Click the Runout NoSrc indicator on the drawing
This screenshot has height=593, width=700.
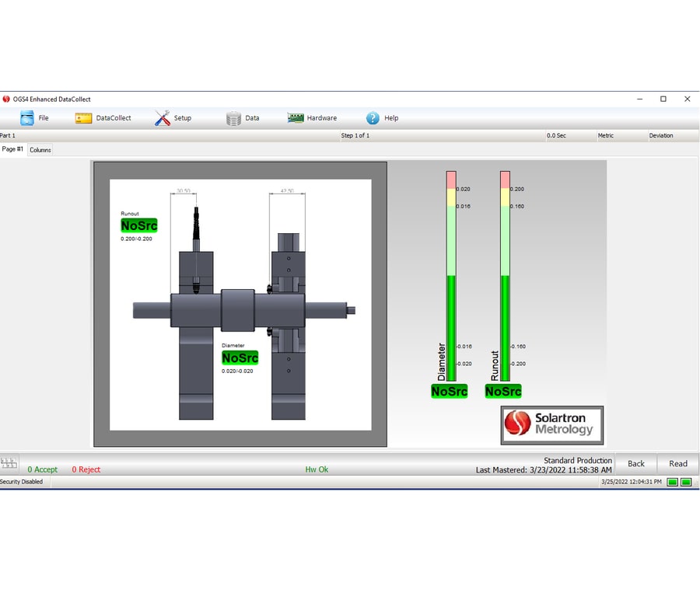(138, 225)
